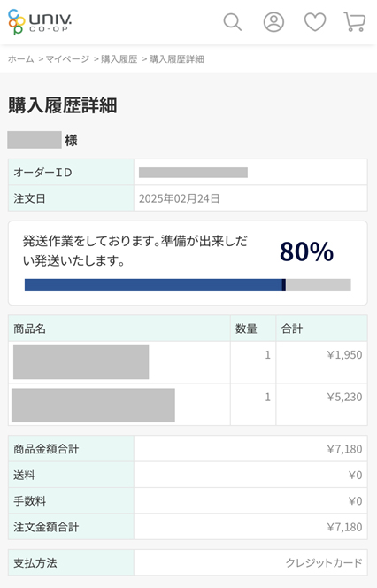The image size is (377, 588).
Task: Select the redacted order ID value
Action: click(x=193, y=173)
